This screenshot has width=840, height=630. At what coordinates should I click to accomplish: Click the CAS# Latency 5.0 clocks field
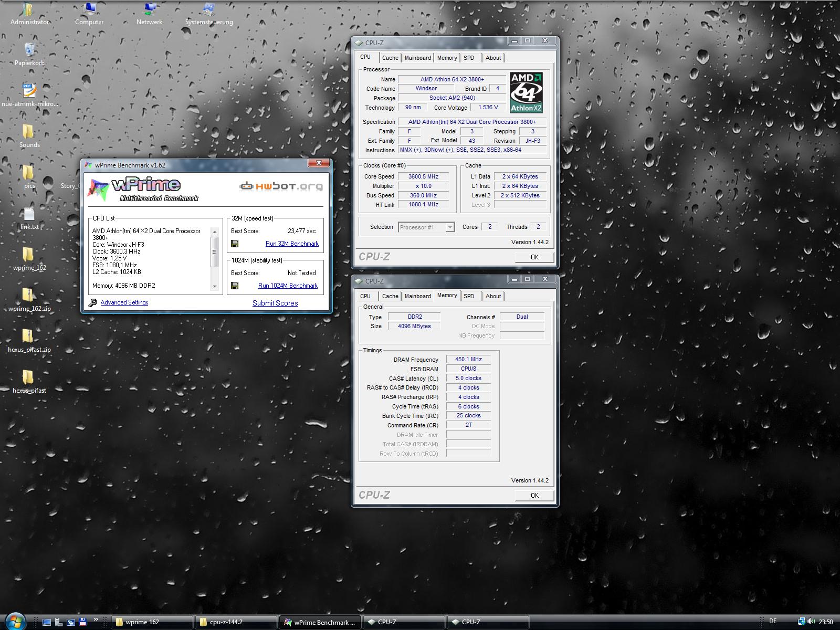pyautogui.click(x=468, y=379)
